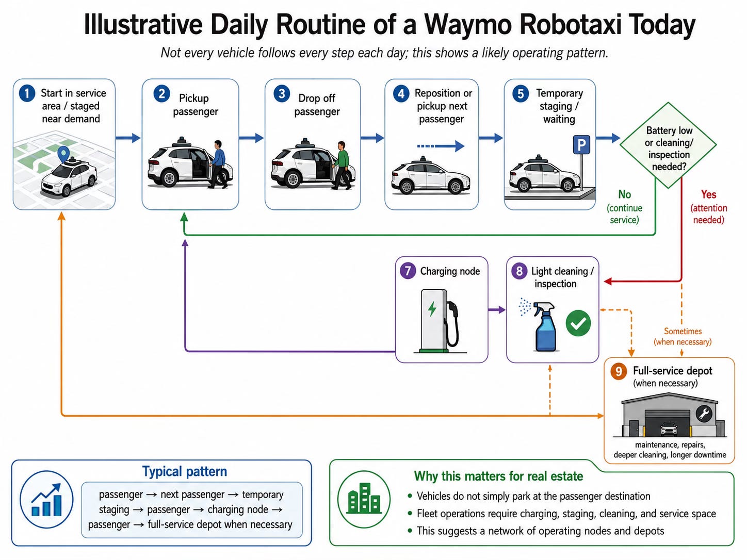This screenshot has width=747, height=560.
Task: Click the purple number 8 badge
Action: [519, 271]
